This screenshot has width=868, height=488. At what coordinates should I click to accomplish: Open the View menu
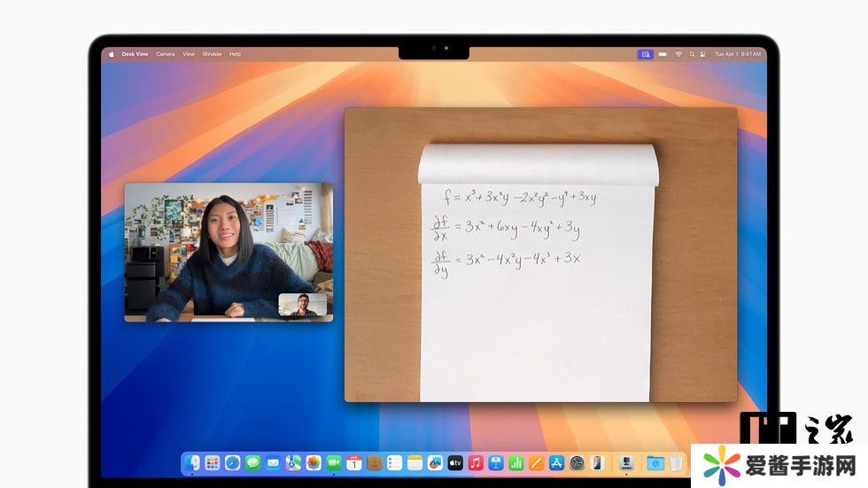[189, 54]
